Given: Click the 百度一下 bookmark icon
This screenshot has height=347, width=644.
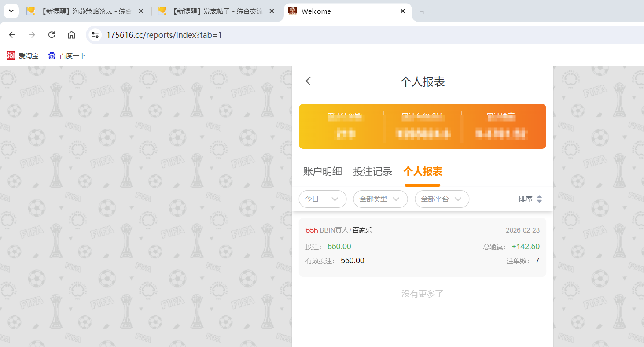Looking at the screenshot, I should click(x=52, y=55).
